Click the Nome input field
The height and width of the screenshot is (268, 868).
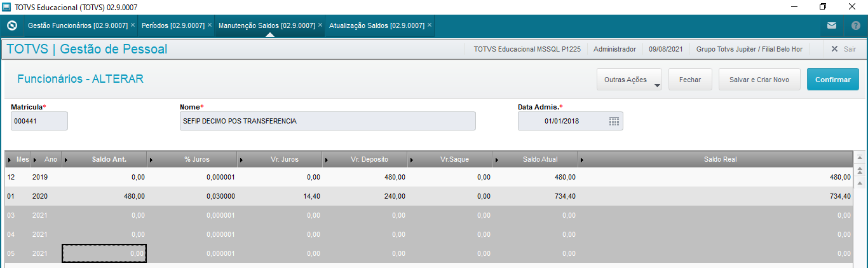coord(328,121)
